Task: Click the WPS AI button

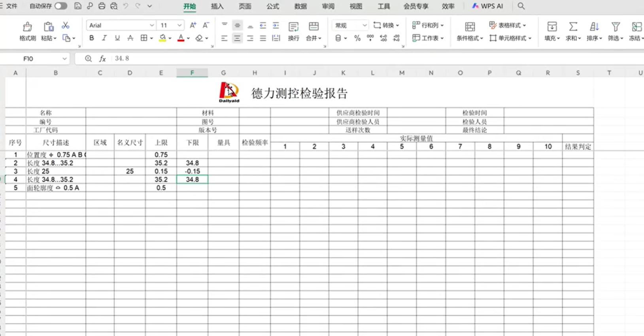Action: (x=487, y=6)
